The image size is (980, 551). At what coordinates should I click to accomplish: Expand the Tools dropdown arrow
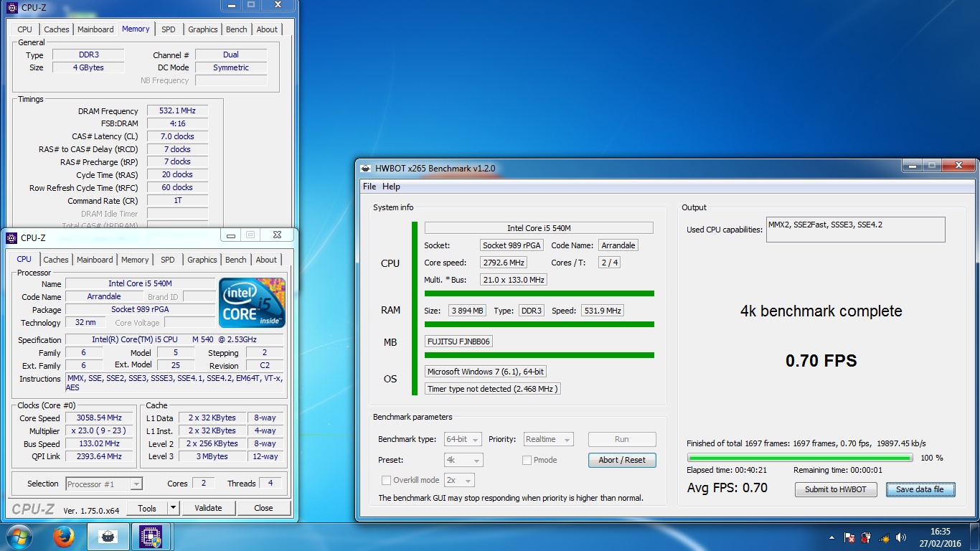pyautogui.click(x=173, y=508)
